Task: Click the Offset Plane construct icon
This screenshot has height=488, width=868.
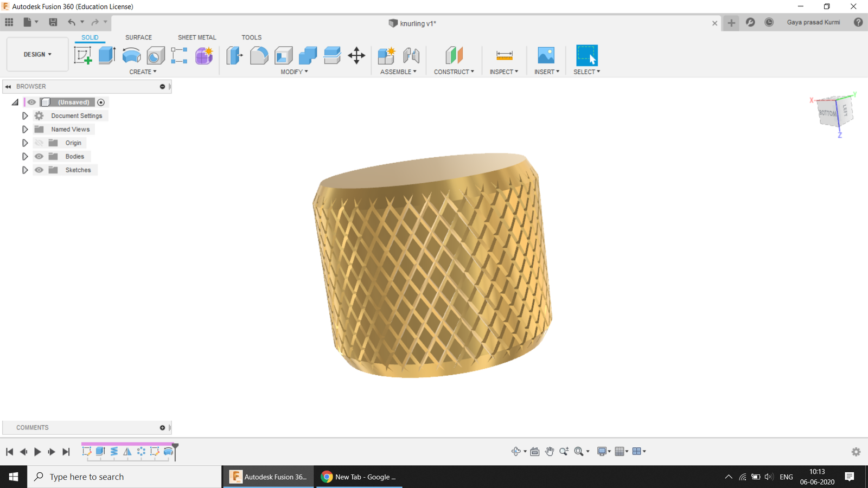Action: pyautogui.click(x=454, y=55)
